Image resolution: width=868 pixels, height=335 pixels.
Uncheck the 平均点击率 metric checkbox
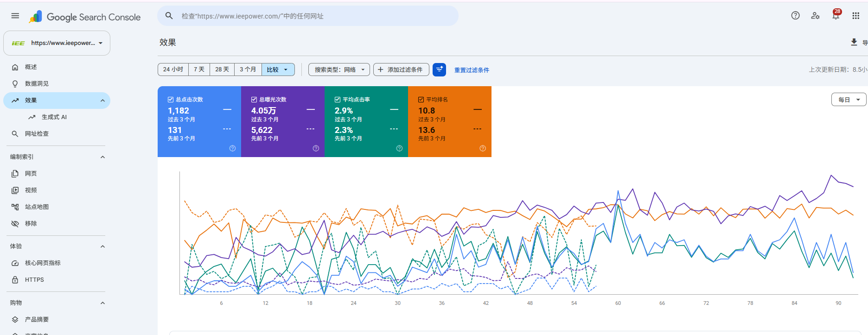tap(338, 100)
